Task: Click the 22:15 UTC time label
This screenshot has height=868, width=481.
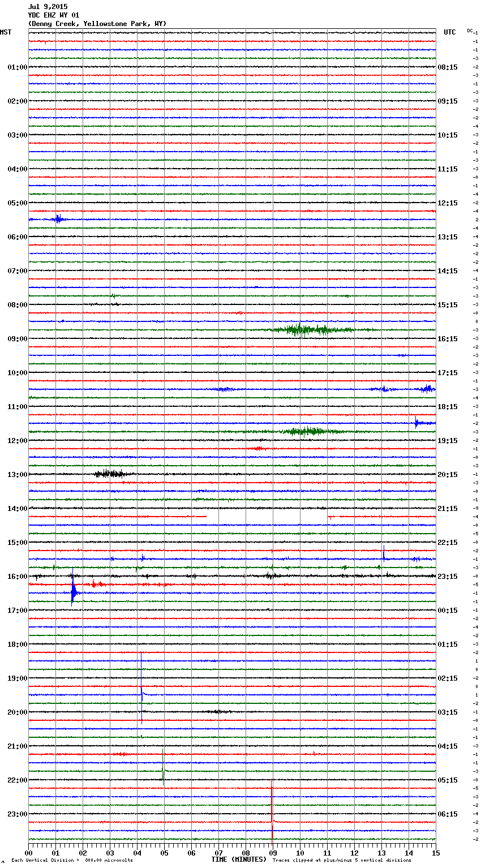Action: click(x=448, y=543)
